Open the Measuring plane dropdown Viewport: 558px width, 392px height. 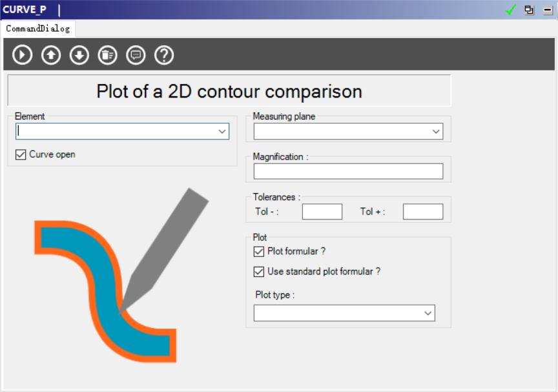(435, 132)
